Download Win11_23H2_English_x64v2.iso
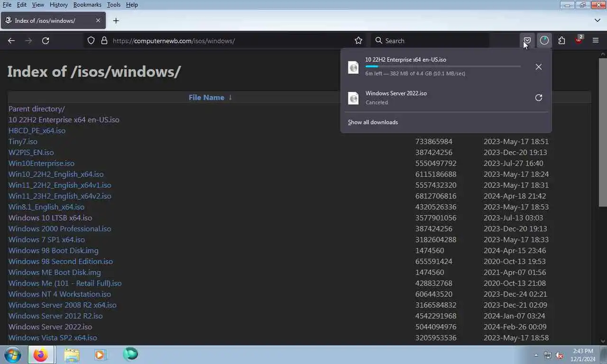The width and height of the screenshot is (607, 364). (60, 196)
